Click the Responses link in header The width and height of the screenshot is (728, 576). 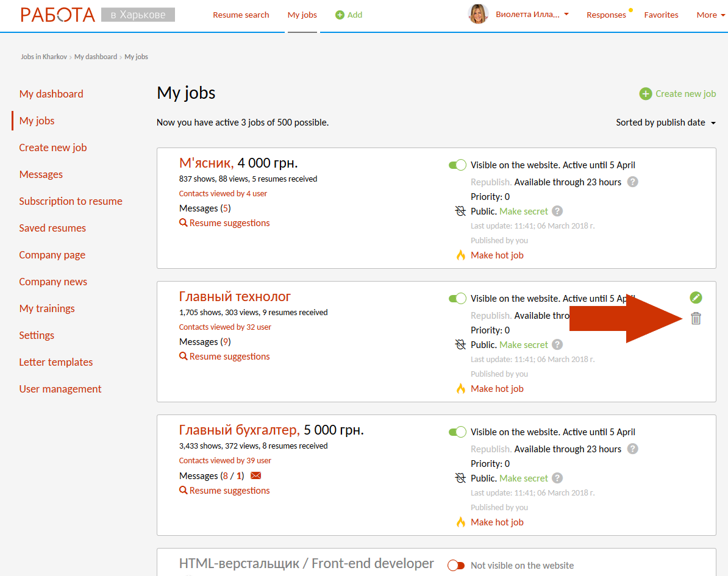606,15
